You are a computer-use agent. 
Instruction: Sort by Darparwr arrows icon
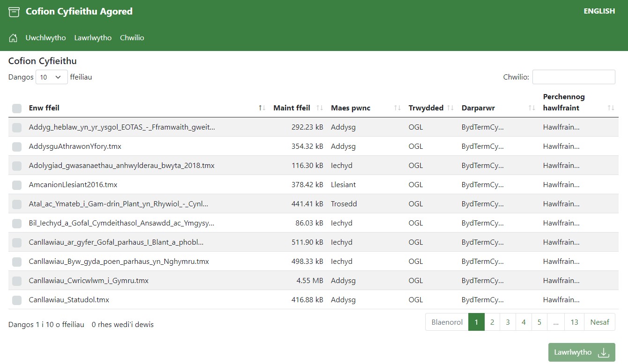(x=532, y=108)
